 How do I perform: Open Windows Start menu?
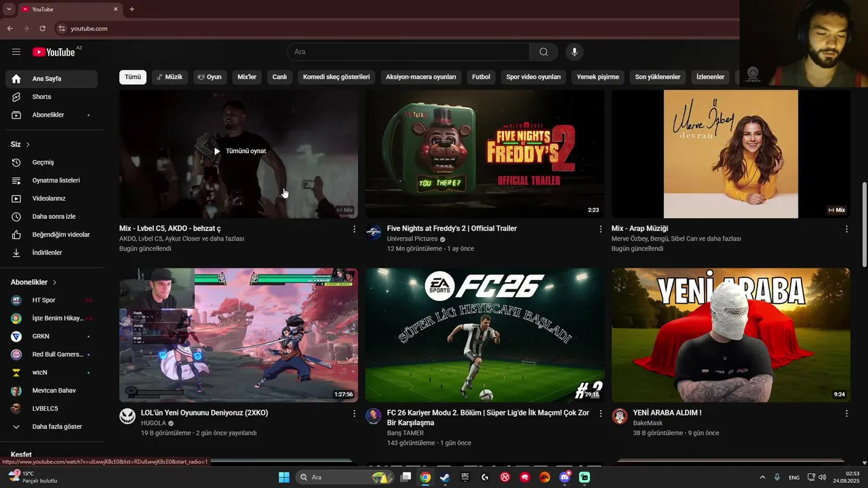click(284, 477)
